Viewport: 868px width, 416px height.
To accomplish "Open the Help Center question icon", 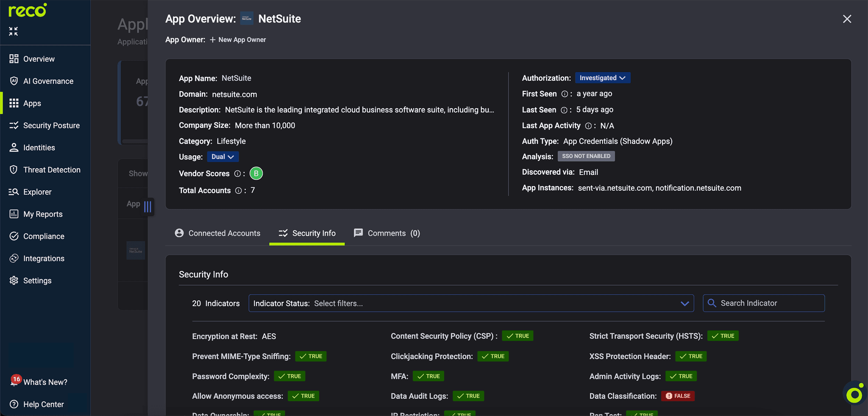I will (14, 404).
